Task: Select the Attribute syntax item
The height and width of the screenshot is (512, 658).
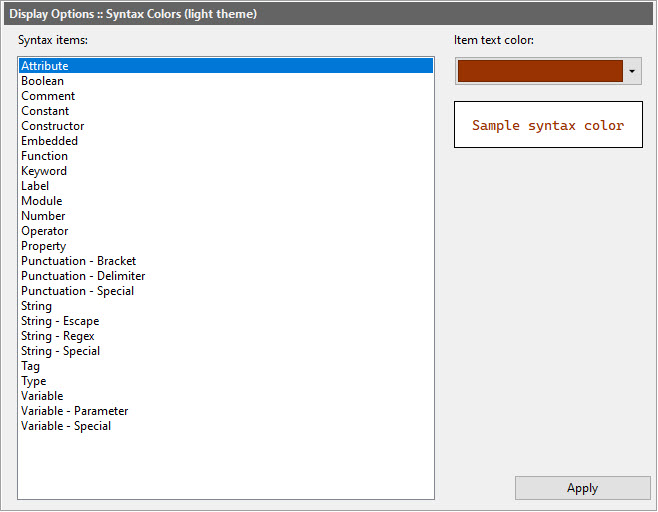Action: point(226,66)
